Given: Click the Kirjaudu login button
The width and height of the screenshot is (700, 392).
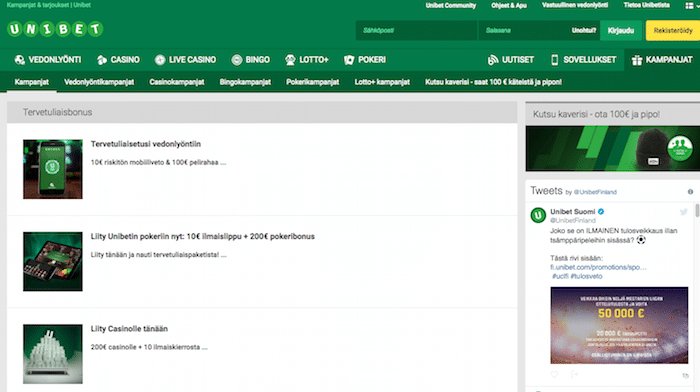Looking at the screenshot, I should tap(621, 30).
